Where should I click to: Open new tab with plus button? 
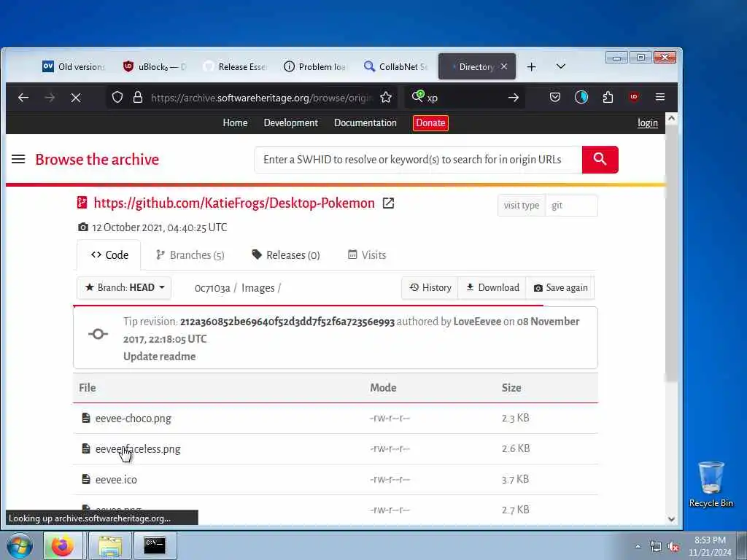(x=532, y=67)
